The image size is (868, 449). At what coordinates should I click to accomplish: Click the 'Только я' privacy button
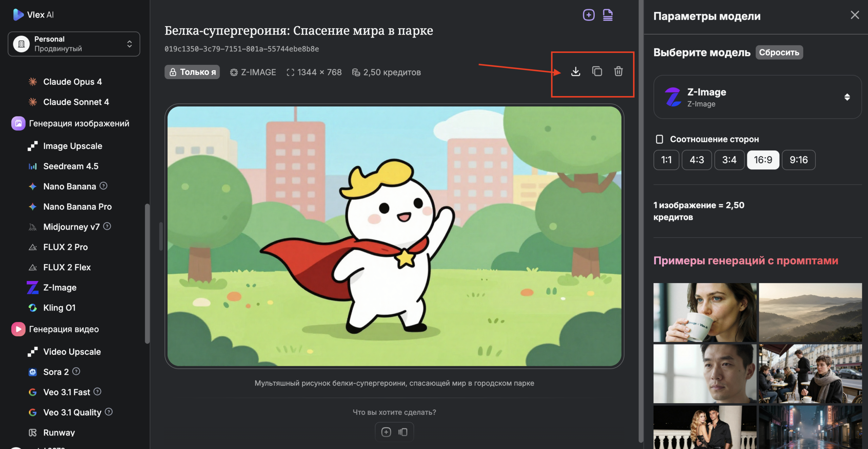pyautogui.click(x=192, y=72)
